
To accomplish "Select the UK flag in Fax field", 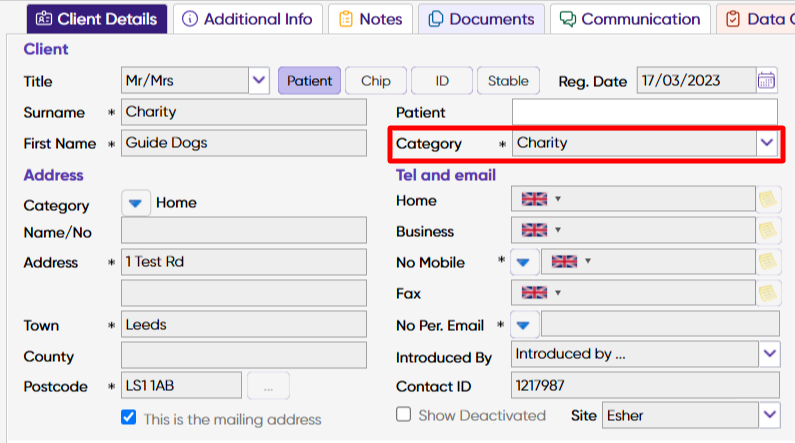I will [534, 293].
